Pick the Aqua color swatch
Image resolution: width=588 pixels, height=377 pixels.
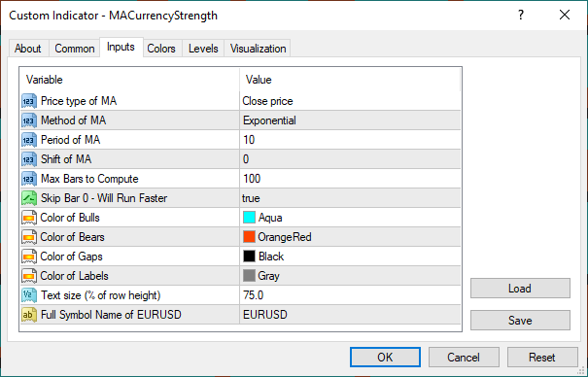249,218
